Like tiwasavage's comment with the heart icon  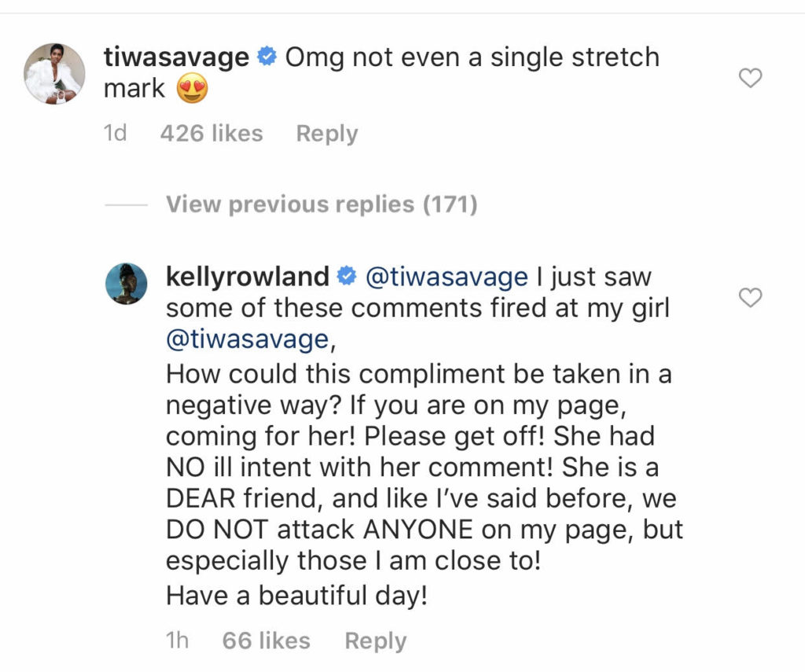click(752, 79)
